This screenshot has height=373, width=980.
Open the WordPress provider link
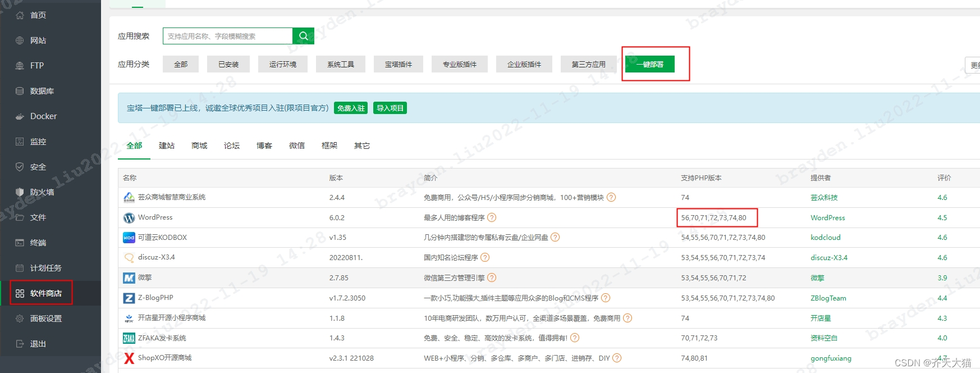click(827, 217)
